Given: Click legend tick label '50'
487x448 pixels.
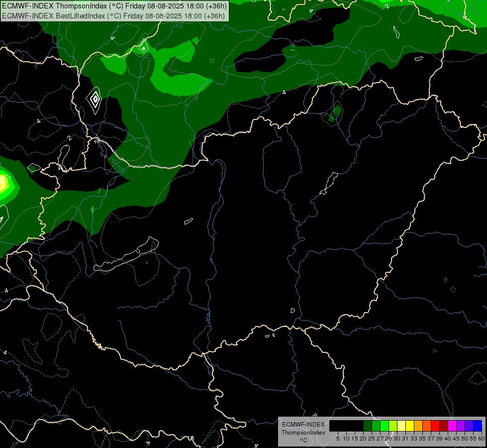Looking at the screenshot, I should [465, 439].
